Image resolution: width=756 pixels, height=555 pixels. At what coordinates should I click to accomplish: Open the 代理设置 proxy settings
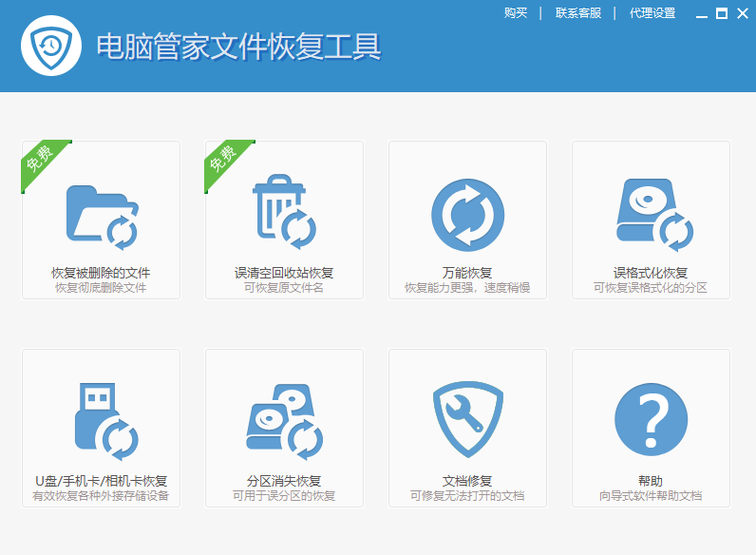point(652,13)
